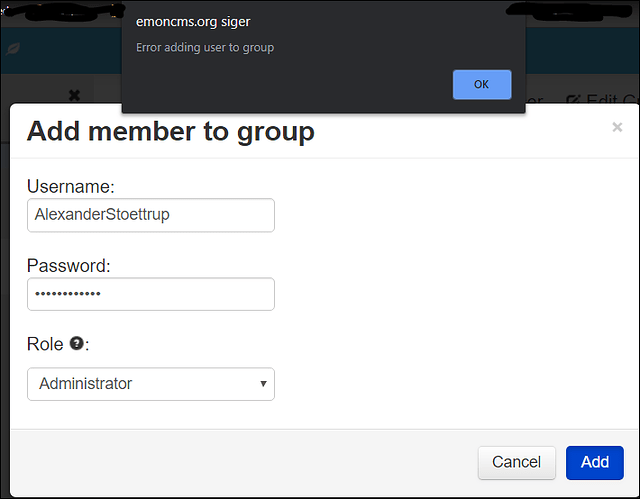Click into the Password field
The height and width of the screenshot is (499, 640).
click(151, 294)
